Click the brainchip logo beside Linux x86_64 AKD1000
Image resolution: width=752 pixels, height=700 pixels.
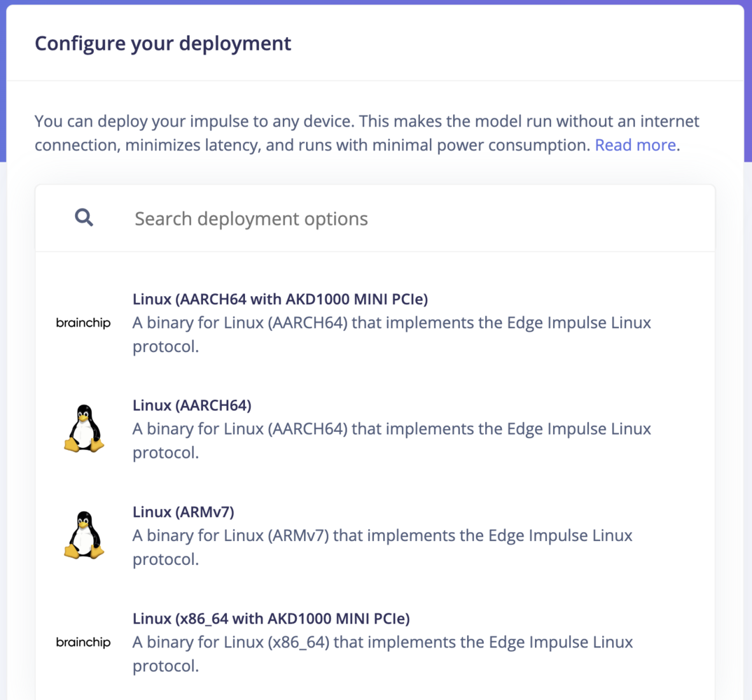(83, 642)
